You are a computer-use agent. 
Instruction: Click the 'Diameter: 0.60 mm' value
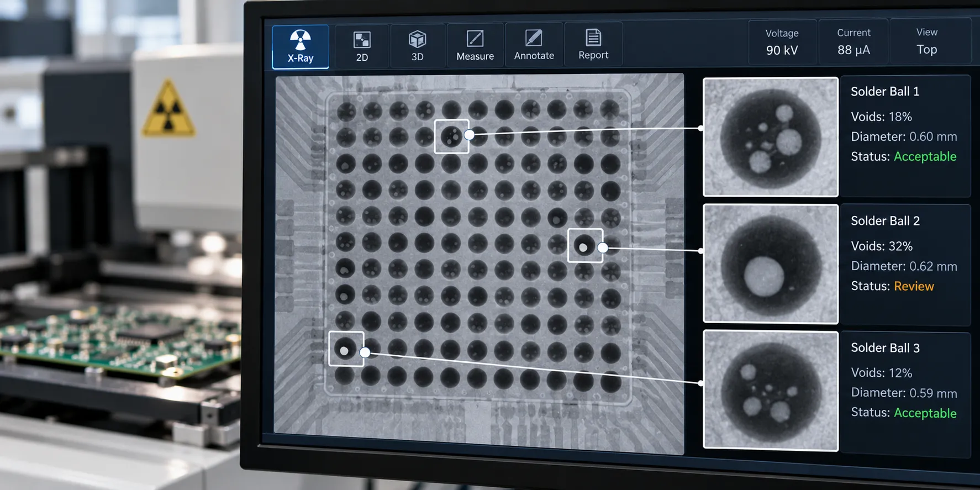[904, 137]
